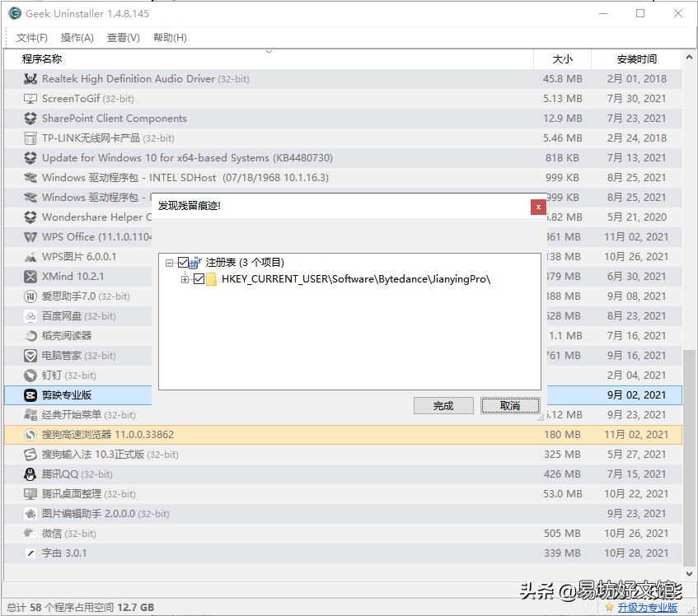Select the ScreenToGif (32-bit) name
Viewport: 698px width, 616px height.
click(x=87, y=99)
